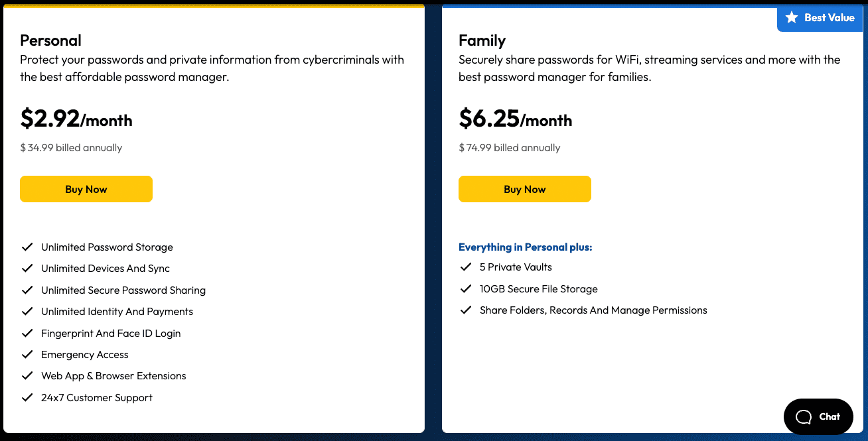868x441 pixels.
Task: Click the Family plan heading
Action: tap(482, 40)
